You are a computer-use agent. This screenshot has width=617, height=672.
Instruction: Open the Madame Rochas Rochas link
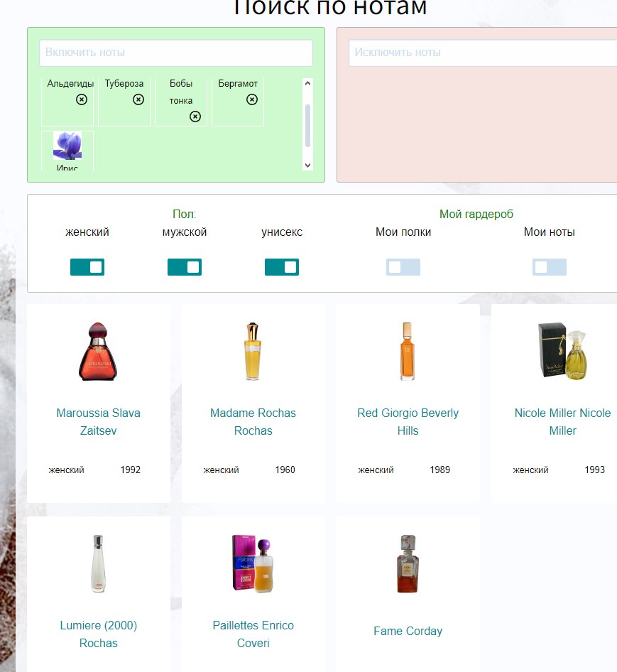point(253,422)
